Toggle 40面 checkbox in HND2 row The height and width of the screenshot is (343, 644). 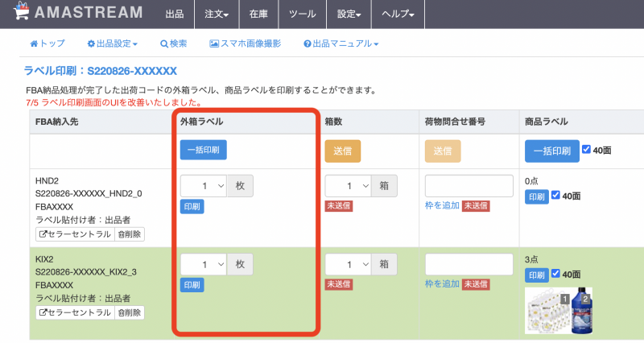tap(555, 195)
